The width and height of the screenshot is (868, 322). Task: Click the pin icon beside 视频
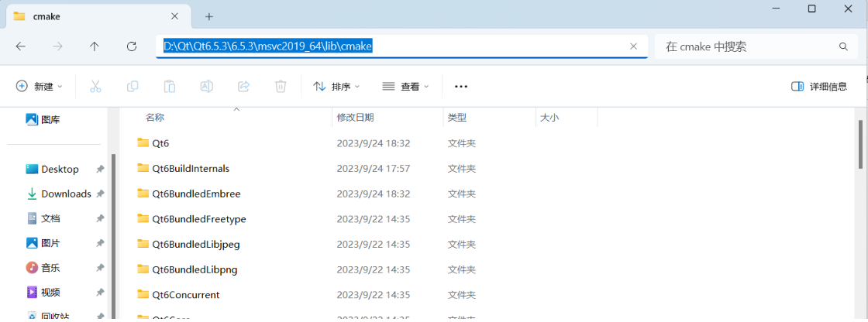(100, 293)
